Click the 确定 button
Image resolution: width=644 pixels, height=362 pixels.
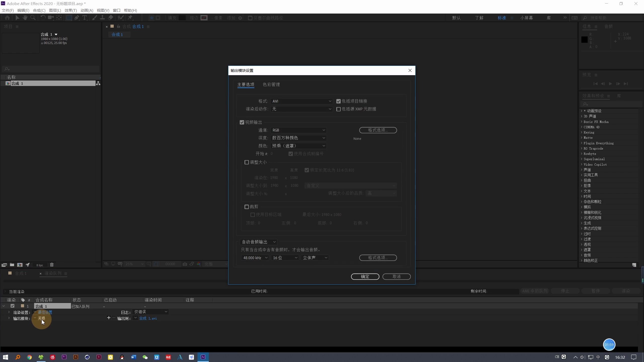(x=365, y=277)
